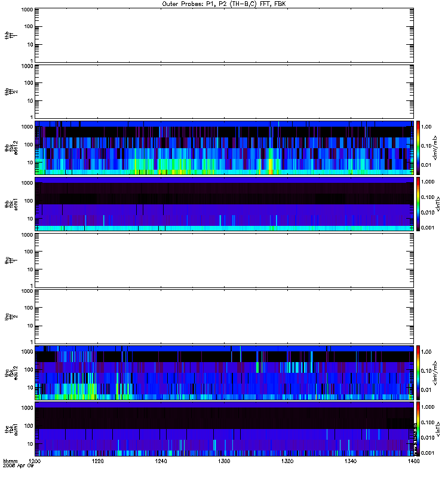Select the empty thb FFT 2 panel
This screenshot has height=478, width=448.
[224, 91]
